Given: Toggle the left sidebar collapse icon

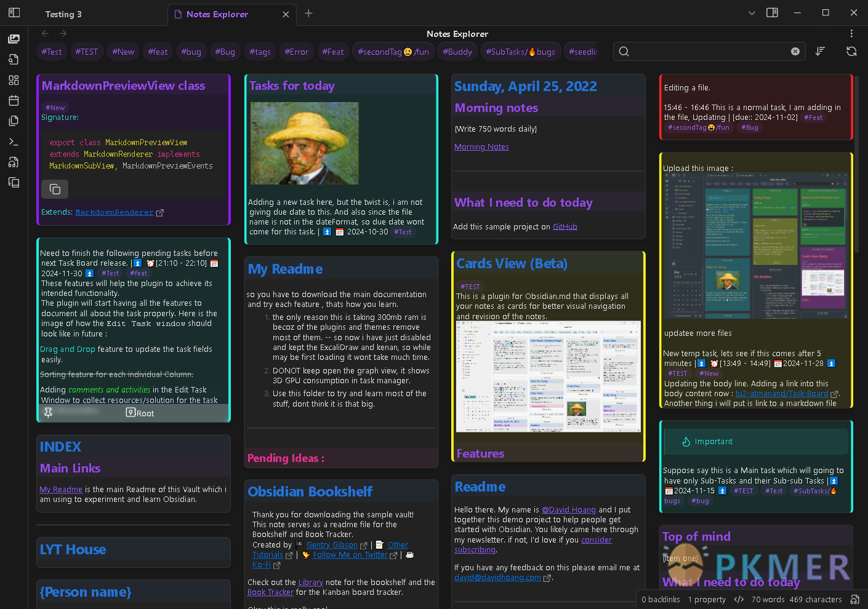Looking at the screenshot, I should (x=14, y=13).
